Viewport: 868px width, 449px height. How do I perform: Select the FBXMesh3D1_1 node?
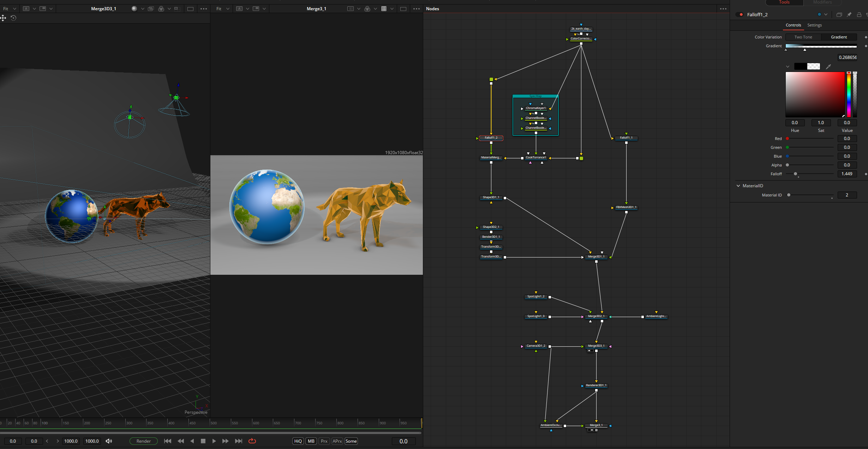[626, 207]
